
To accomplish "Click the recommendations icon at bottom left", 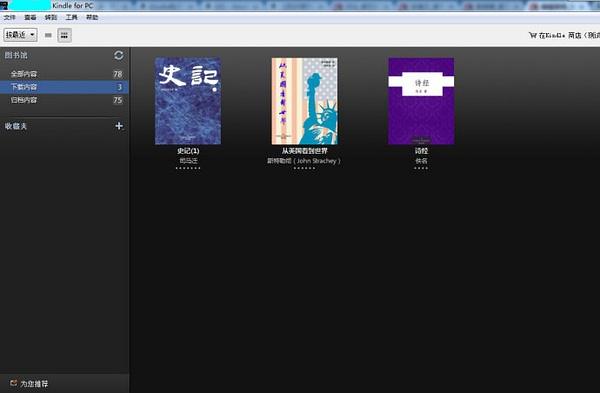I will pyautogui.click(x=14, y=383).
